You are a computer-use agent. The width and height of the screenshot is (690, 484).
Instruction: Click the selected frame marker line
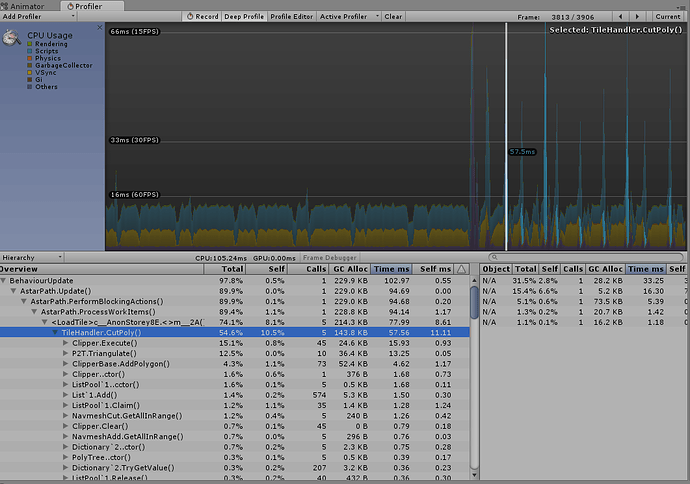coord(506,136)
